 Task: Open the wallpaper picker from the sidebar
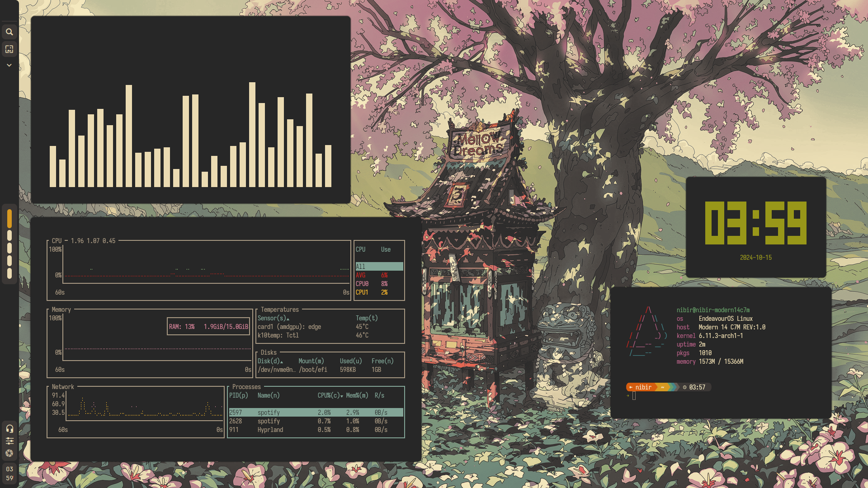pos(9,49)
